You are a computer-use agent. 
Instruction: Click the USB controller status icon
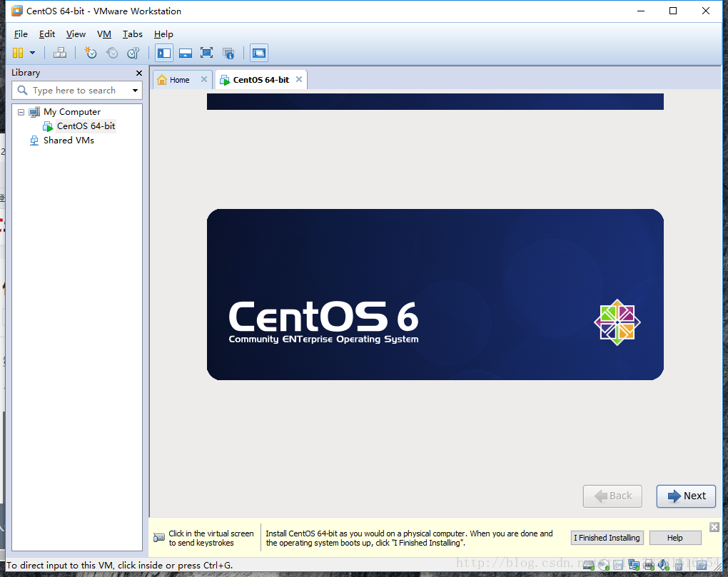click(678, 564)
